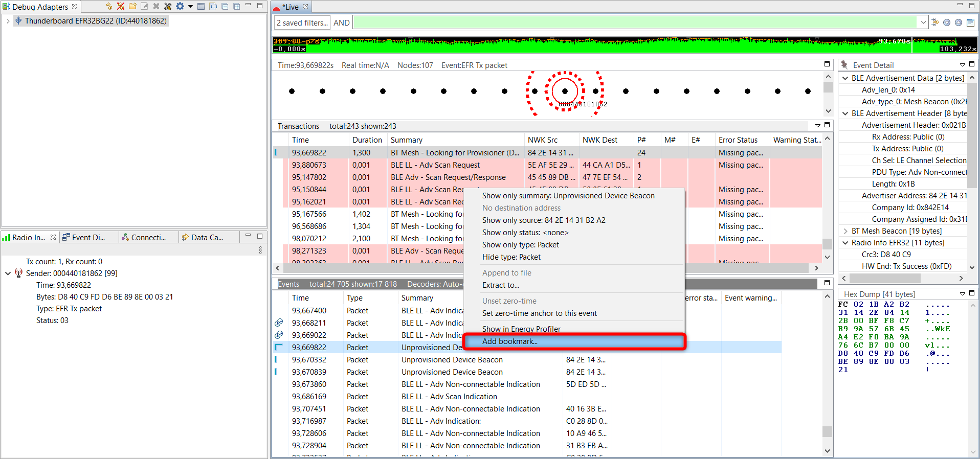Click the Transactions horizontal scrollbar
The image size is (980, 459).
547,268
